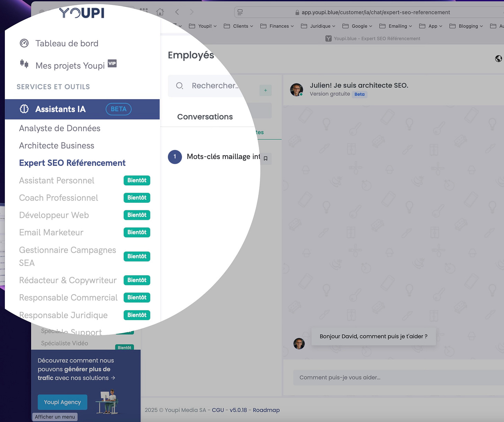Go back with browser back arrow
The width and height of the screenshot is (504, 422).
tap(177, 12)
